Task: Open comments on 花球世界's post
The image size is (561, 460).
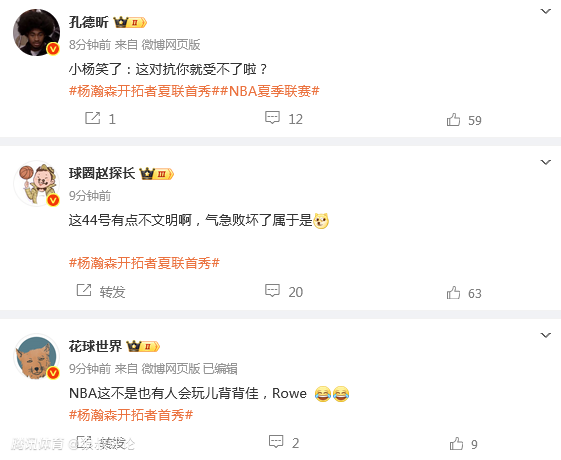Action: [276, 442]
